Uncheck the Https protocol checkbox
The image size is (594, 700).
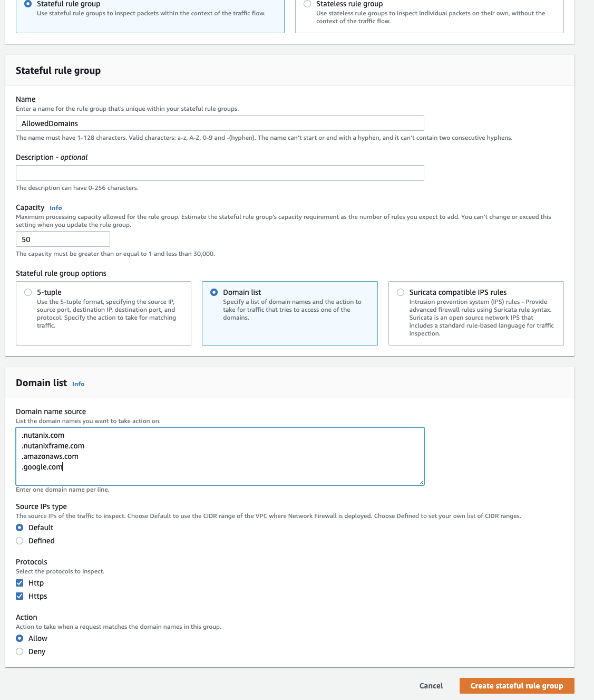click(20, 596)
